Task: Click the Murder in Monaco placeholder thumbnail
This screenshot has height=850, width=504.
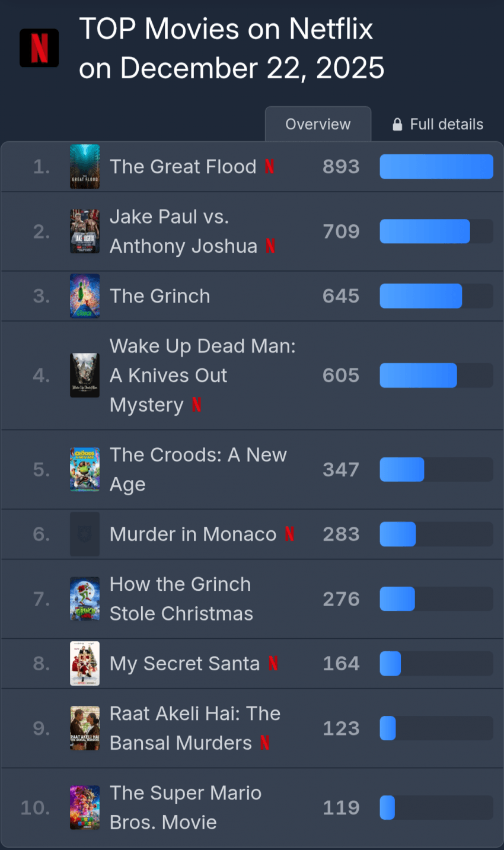Action: 85,534
